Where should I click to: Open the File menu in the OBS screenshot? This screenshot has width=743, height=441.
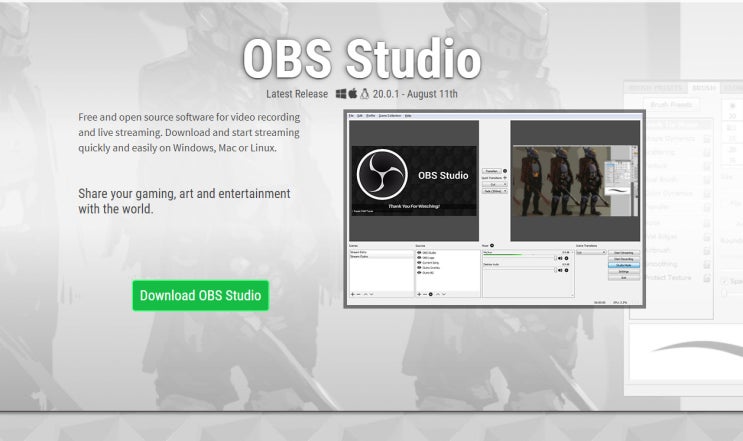(x=351, y=116)
